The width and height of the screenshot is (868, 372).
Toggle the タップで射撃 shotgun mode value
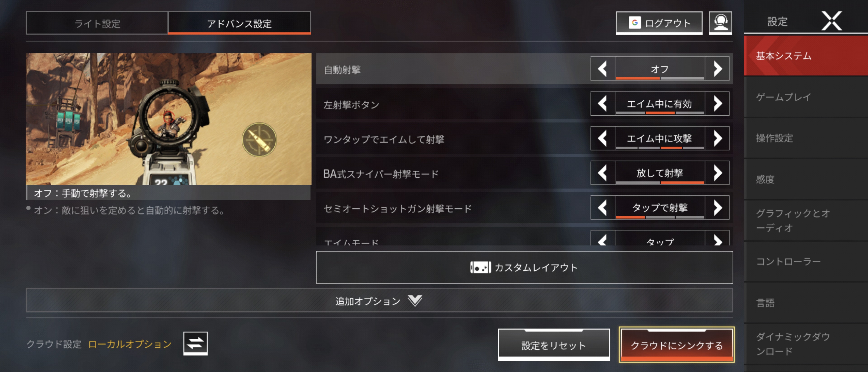click(x=660, y=208)
